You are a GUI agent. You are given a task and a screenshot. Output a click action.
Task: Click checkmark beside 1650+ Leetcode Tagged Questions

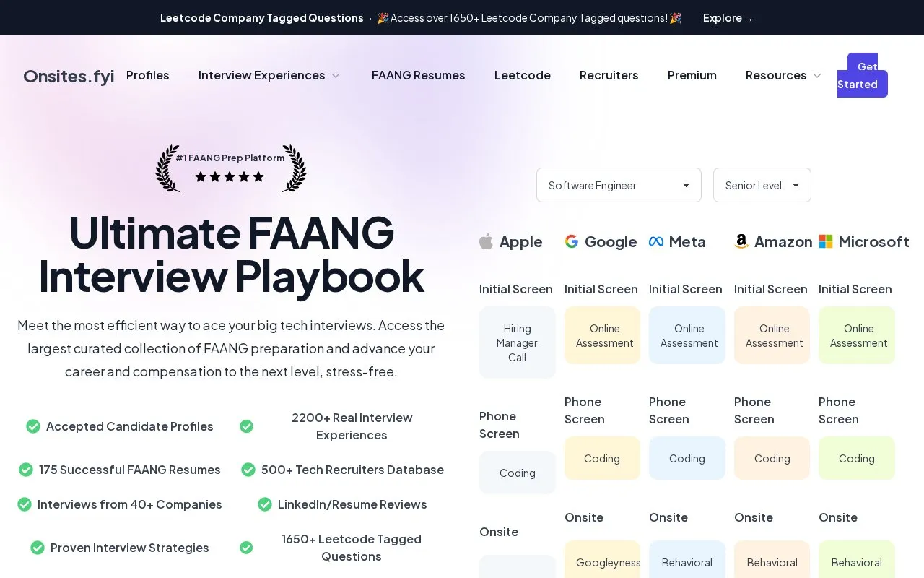[x=246, y=548]
